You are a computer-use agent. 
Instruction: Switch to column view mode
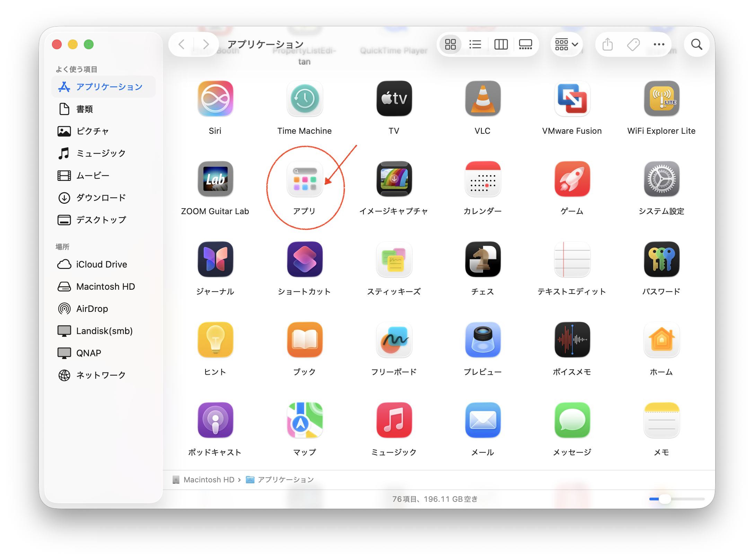pyautogui.click(x=501, y=44)
